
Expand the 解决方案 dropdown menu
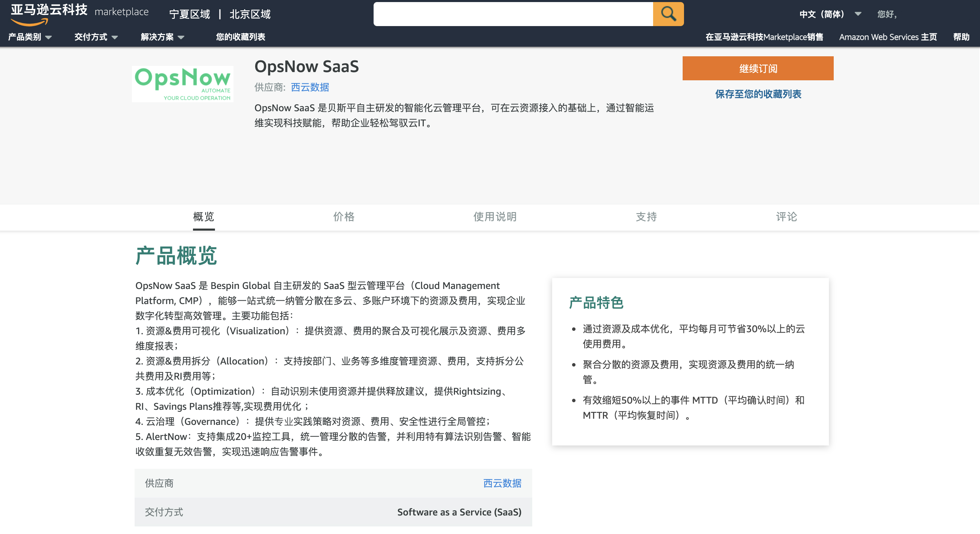click(x=162, y=37)
